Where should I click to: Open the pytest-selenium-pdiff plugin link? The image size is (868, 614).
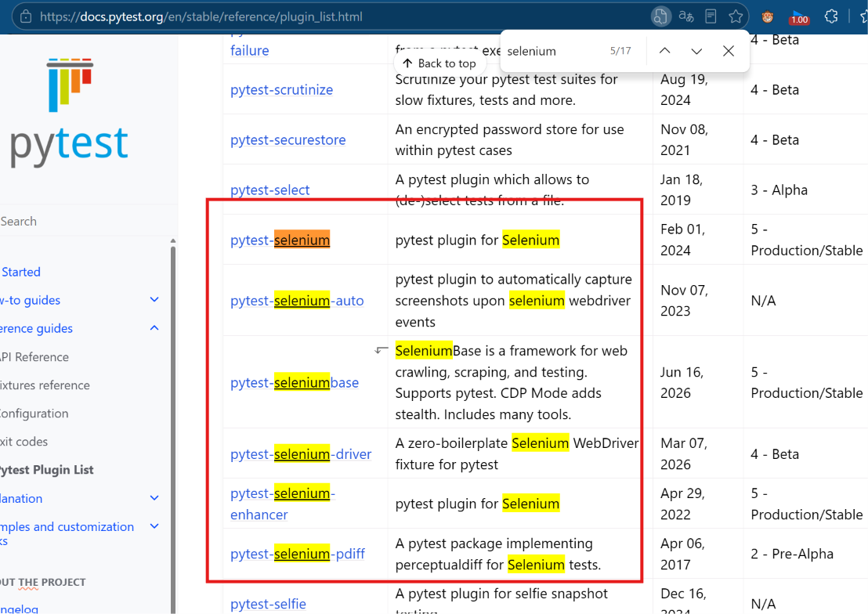[x=298, y=554]
